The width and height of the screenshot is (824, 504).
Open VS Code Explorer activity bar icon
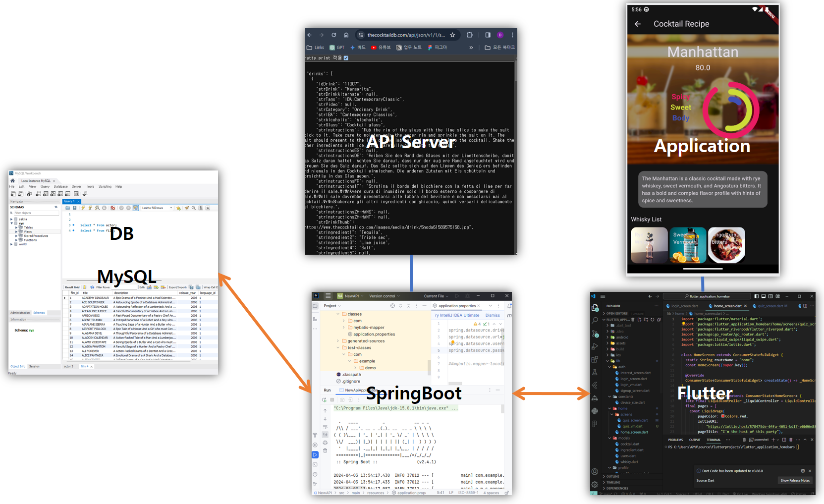pos(595,308)
